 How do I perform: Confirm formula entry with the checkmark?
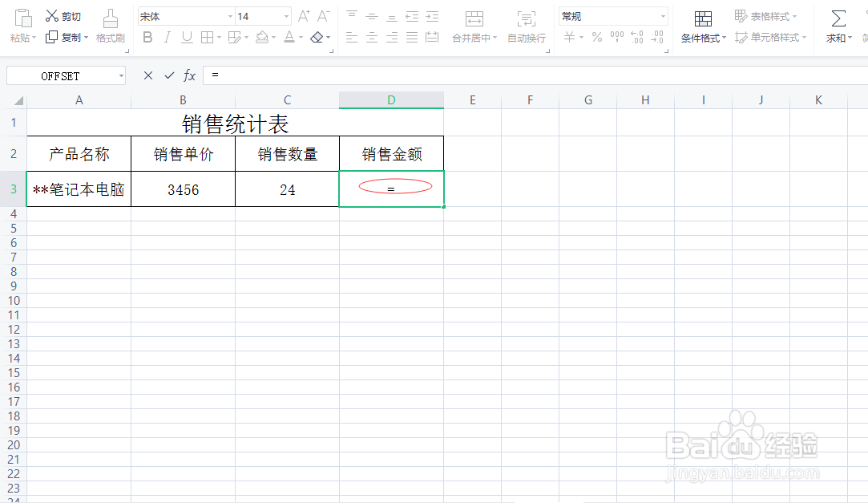tap(169, 75)
